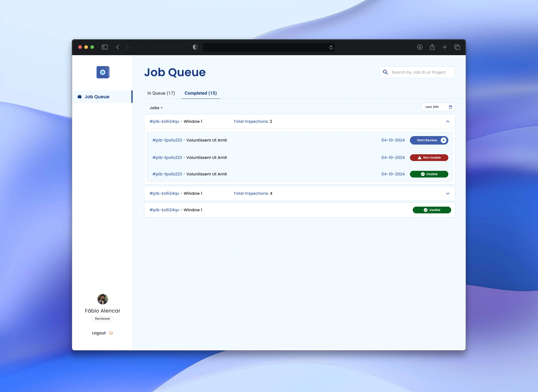Screen dimensions: 538x392
Task: Open the Jobs sort dropdown
Action: 156,108
